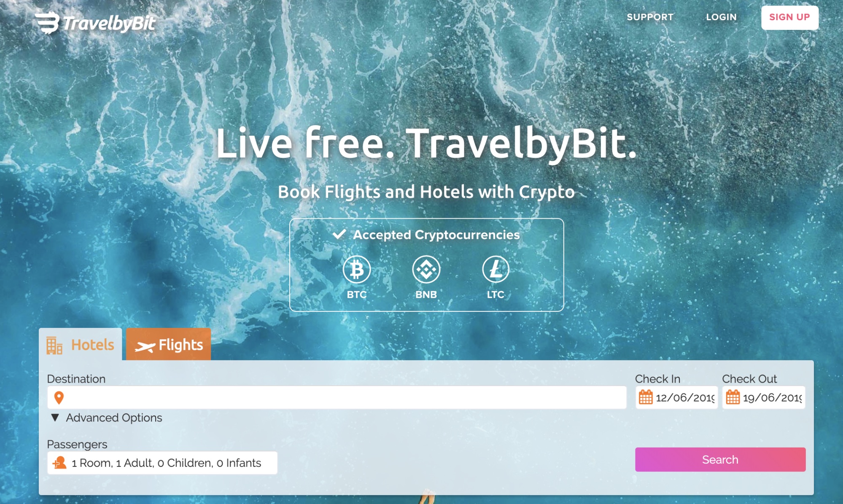Click the passengers person icon
Image resolution: width=843 pixels, height=504 pixels.
pos(59,463)
